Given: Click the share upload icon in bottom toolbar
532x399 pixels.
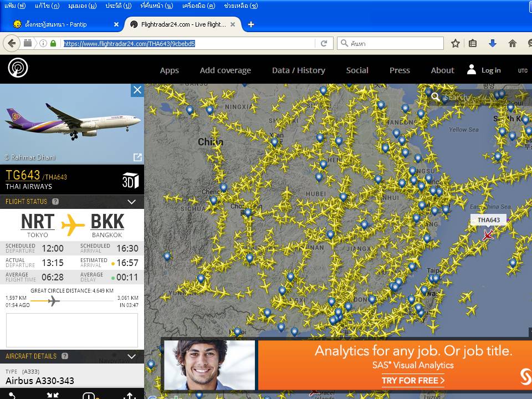Looking at the screenshot, I should pos(130,396).
